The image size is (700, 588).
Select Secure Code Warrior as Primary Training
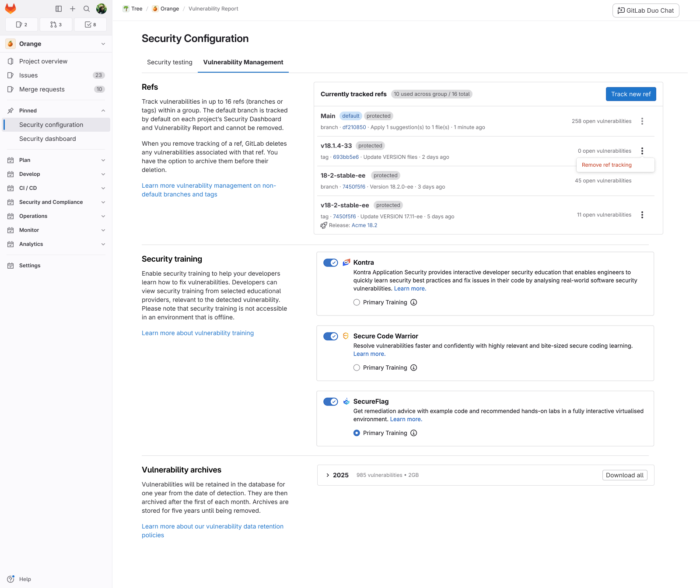point(357,367)
